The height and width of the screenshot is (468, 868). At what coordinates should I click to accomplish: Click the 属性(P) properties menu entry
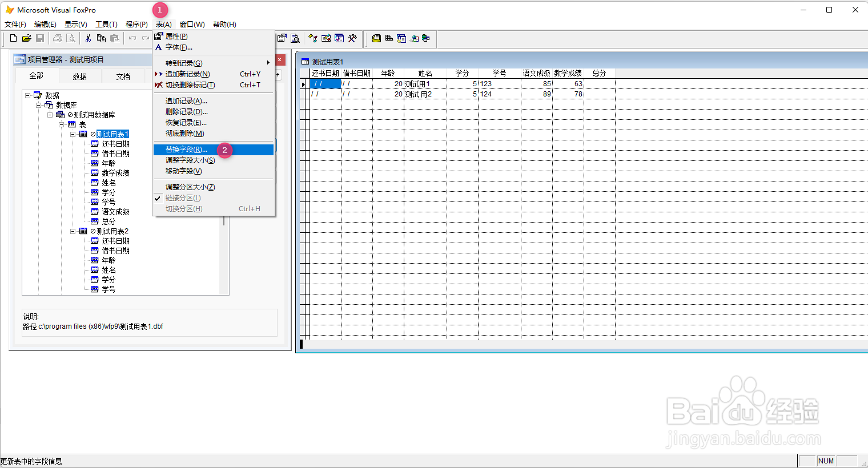tap(214, 36)
